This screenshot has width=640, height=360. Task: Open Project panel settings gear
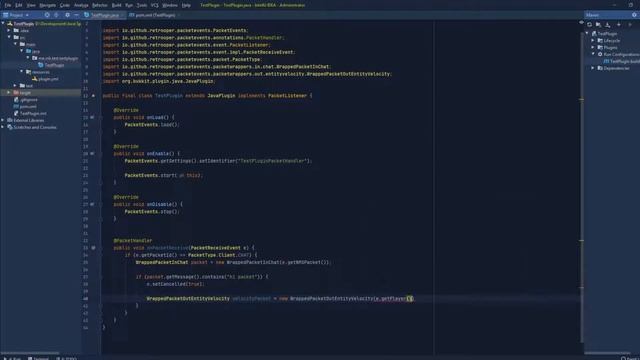coord(67,15)
